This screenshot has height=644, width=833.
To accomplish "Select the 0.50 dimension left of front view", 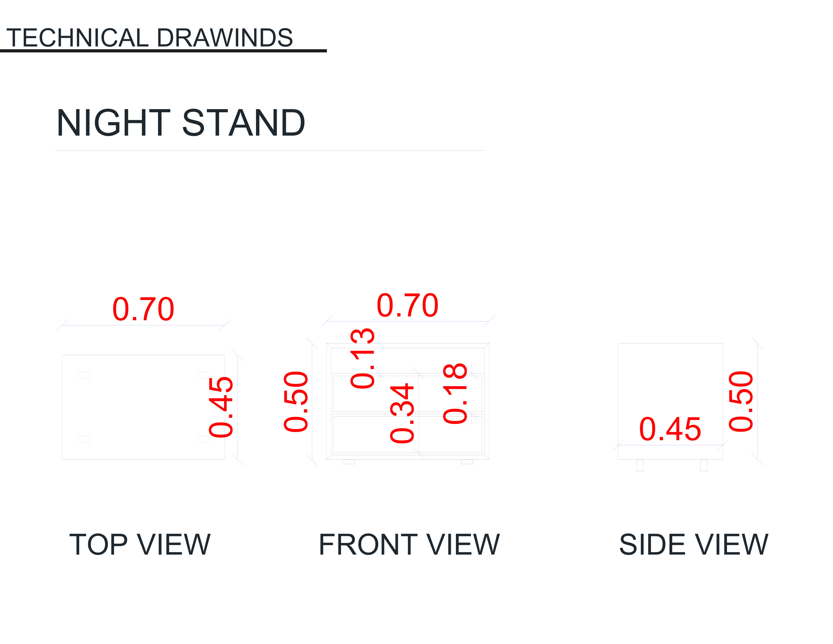I will (296, 402).
